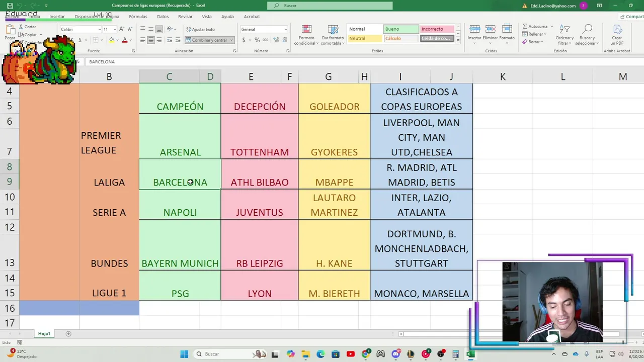Click the Borrar button
Viewport: 644px width, 362px height.
(532, 42)
